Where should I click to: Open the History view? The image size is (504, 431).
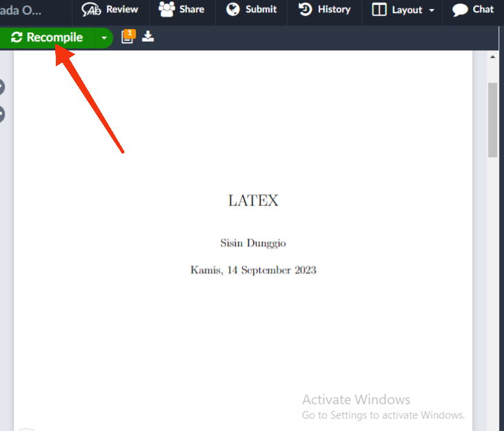[x=325, y=10]
